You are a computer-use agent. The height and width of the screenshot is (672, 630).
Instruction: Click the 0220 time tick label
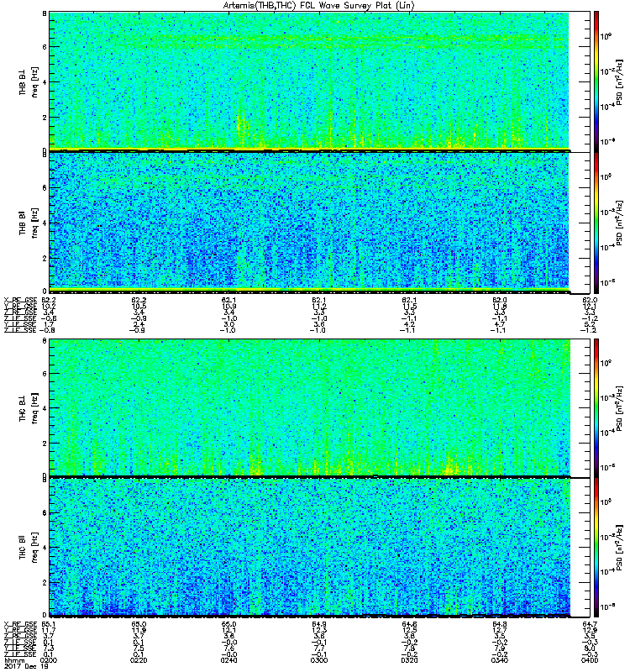pyautogui.click(x=139, y=660)
